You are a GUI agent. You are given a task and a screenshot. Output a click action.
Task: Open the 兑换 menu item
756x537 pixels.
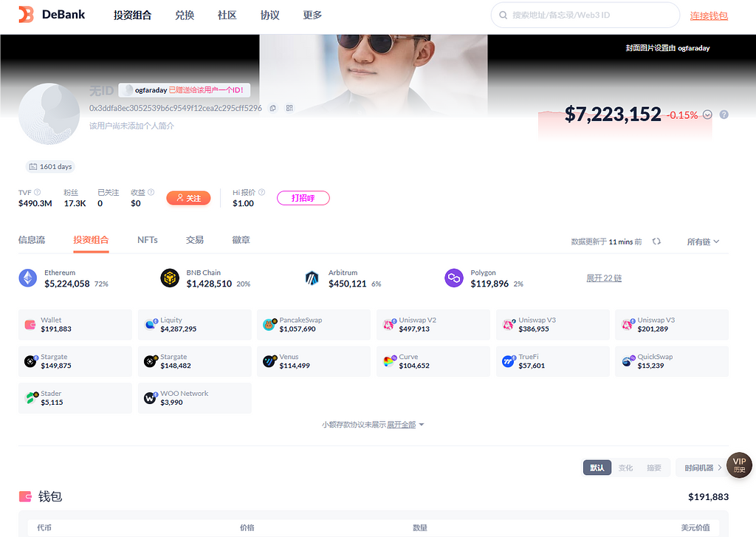pos(185,16)
